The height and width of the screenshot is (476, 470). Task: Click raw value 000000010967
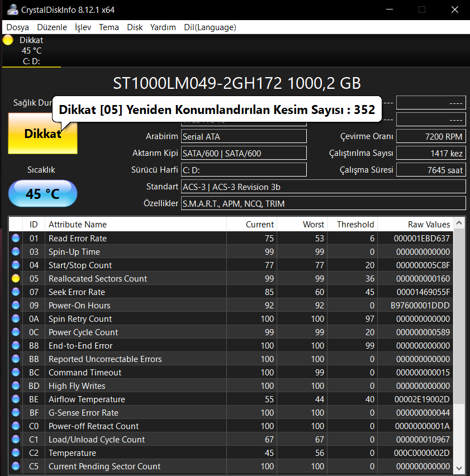[423, 439]
